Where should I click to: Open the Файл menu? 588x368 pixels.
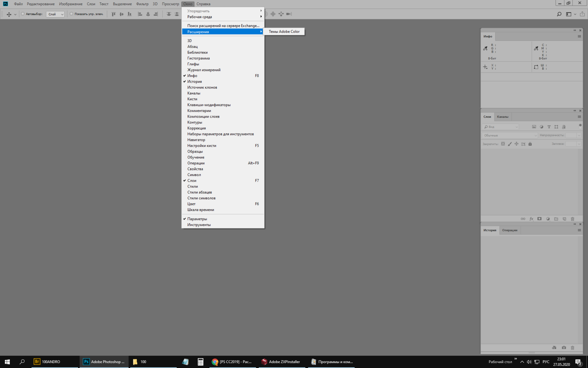18,4
